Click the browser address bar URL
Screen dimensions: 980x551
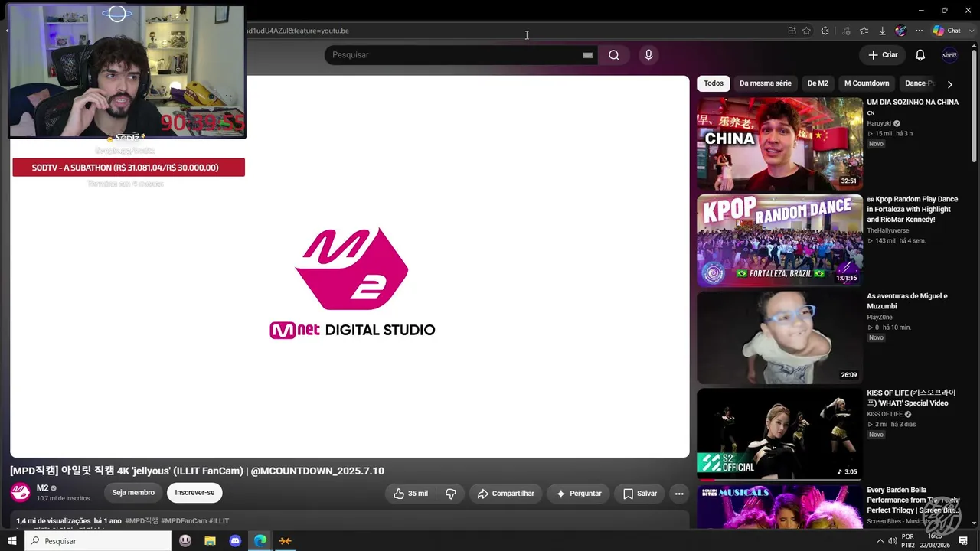coord(297,31)
